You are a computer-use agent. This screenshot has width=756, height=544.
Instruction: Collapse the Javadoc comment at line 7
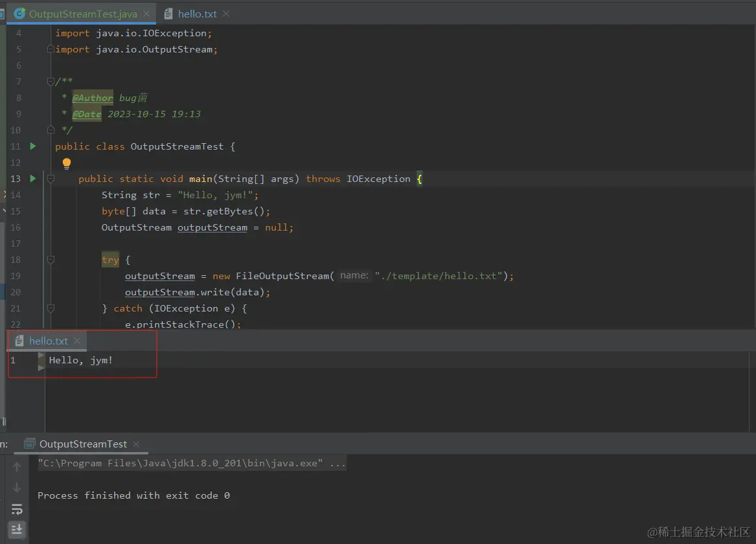pyautogui.click(x=51, y=82)
